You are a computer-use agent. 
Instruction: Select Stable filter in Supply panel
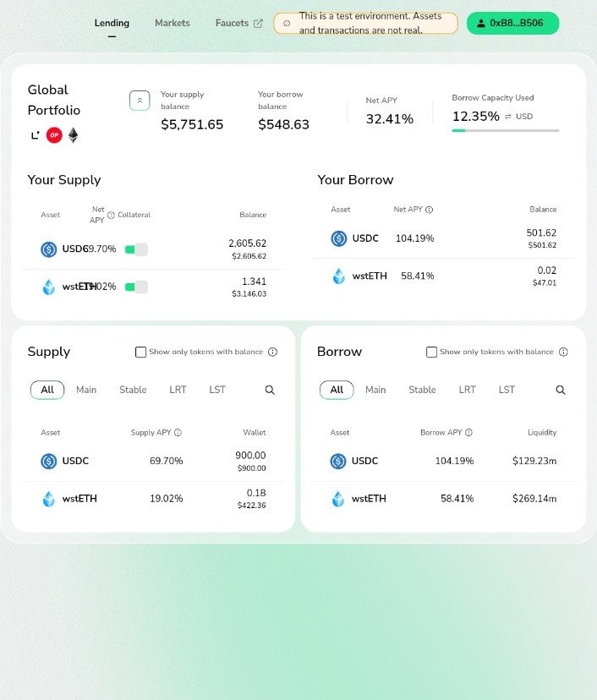(x=133, y=390)
